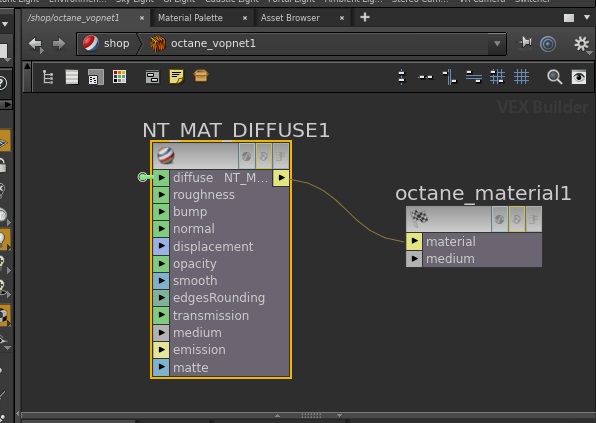
Task: Go back with the left arrow button
Action: coord(36,44)
